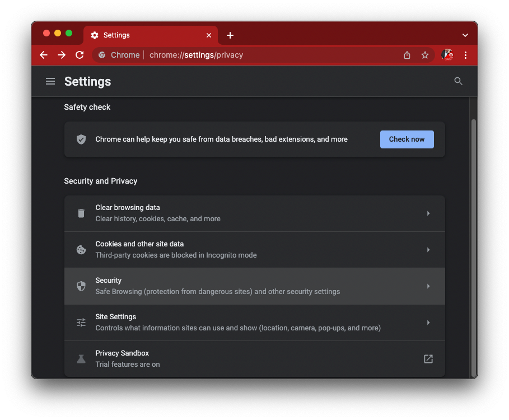Bookmark this page using the star icon

point(425,55)
